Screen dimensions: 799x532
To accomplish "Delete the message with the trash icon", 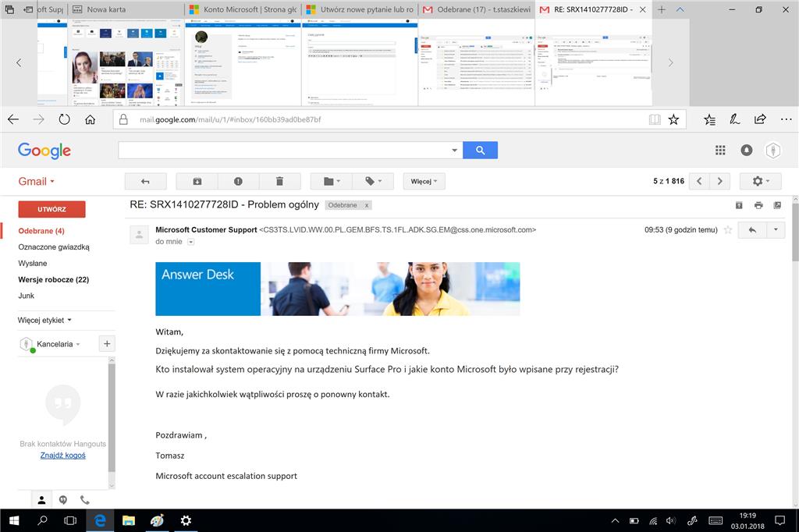I will click(279, 182).
